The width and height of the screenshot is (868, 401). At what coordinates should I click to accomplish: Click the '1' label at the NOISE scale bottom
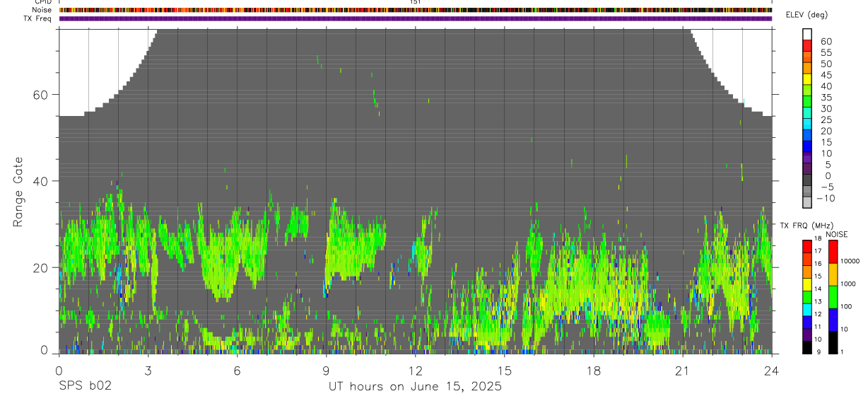(843, 352)
